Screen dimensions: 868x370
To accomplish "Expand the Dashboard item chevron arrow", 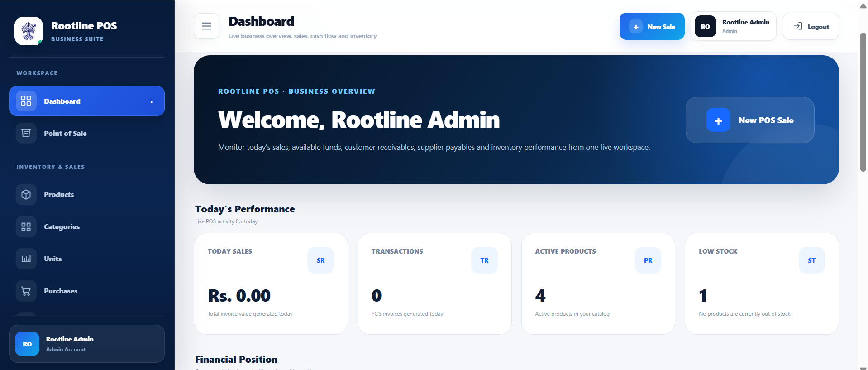I will pos(151,102).
